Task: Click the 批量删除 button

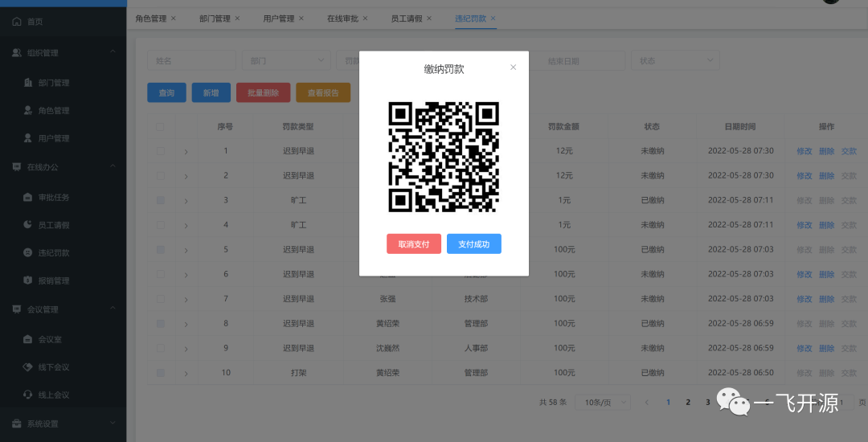Action: coord(264,93)
